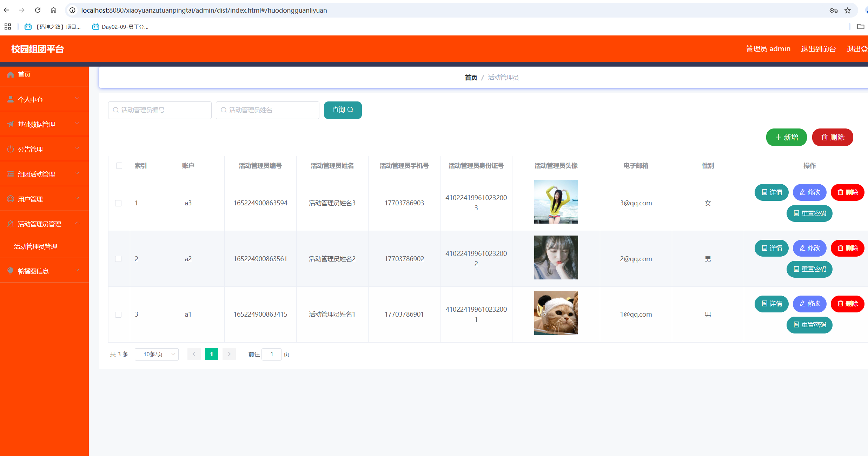Click the browser forward arrow
868x456 pixels.
tap(22, 10)
